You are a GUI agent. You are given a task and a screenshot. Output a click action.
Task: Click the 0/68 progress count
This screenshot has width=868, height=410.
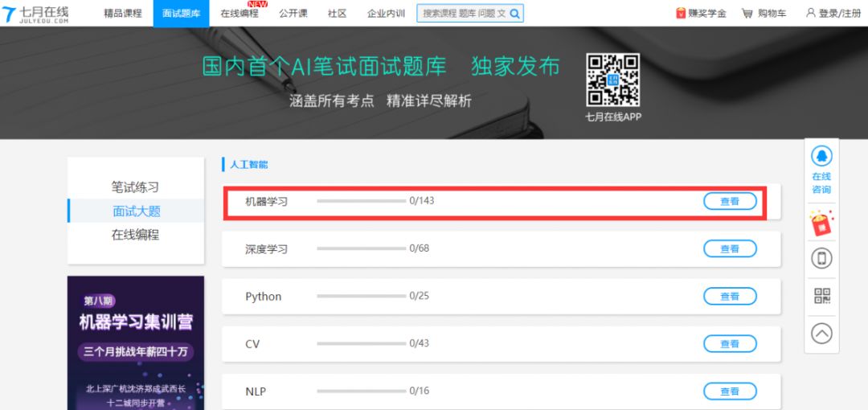[x=420, y=248]
